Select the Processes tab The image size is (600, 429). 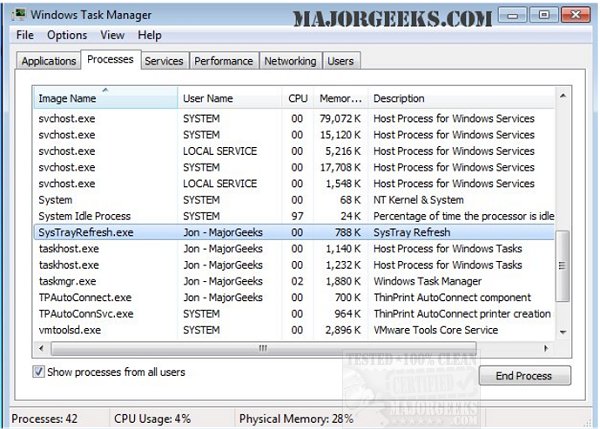pyautogui.click(x=110, y=59)
